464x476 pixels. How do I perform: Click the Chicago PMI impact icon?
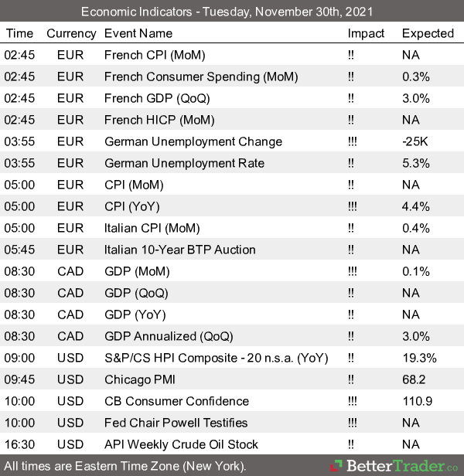(352, 379)
